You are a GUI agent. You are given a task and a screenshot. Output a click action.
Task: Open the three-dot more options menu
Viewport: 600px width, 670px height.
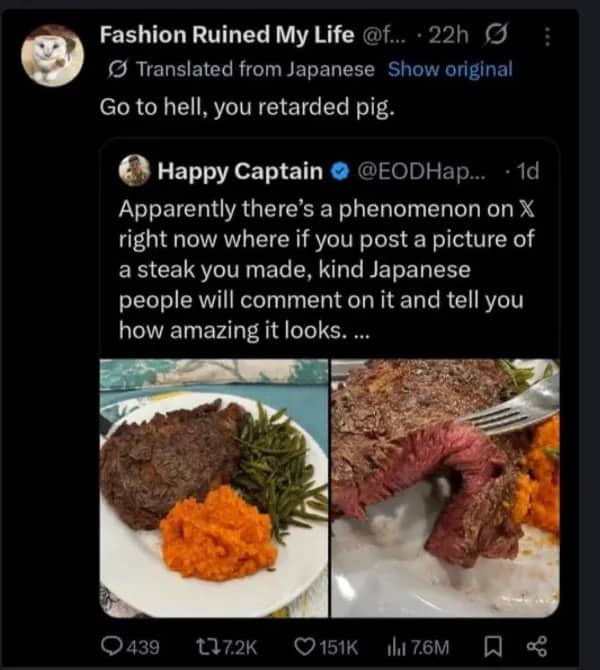pos(547,37)
